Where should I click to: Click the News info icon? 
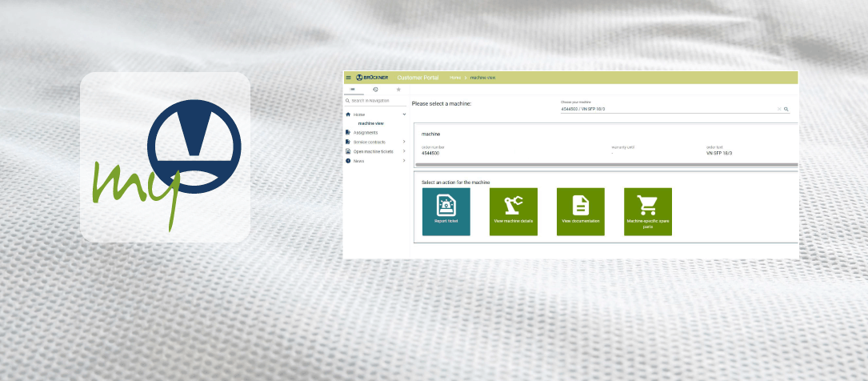point(348,161)
